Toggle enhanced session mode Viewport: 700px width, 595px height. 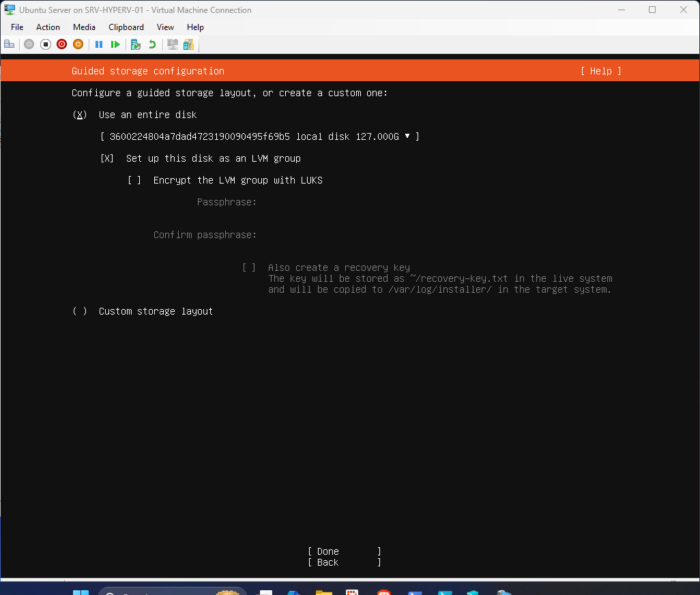(x=172, y=44)
